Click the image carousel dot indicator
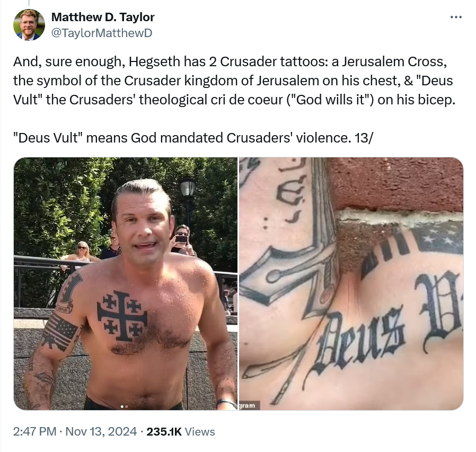Screen dimensions: 476x452 click(x=124, y=406)
